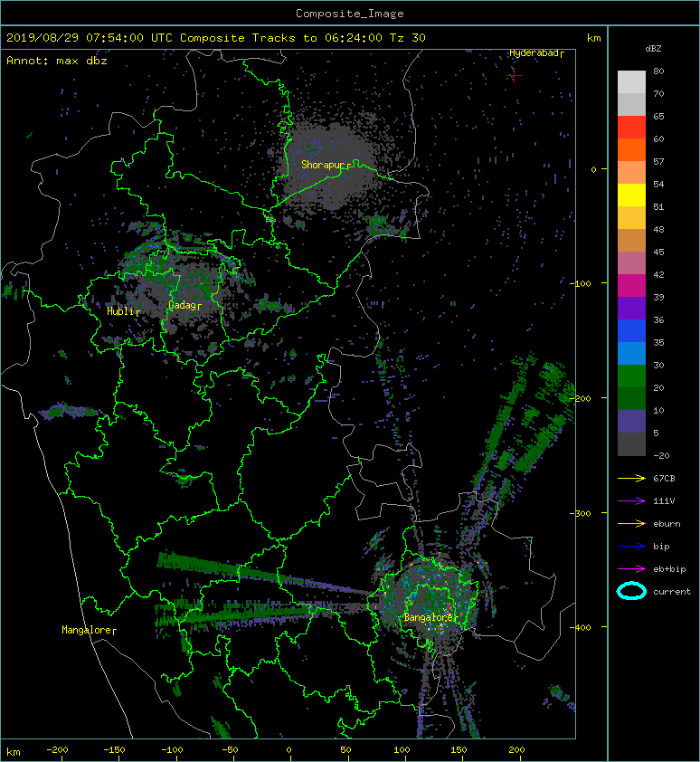Click the mauve 45 dBZ legend swatch
The height and width of the screenshot is (762, 700).
coord(631,263)
